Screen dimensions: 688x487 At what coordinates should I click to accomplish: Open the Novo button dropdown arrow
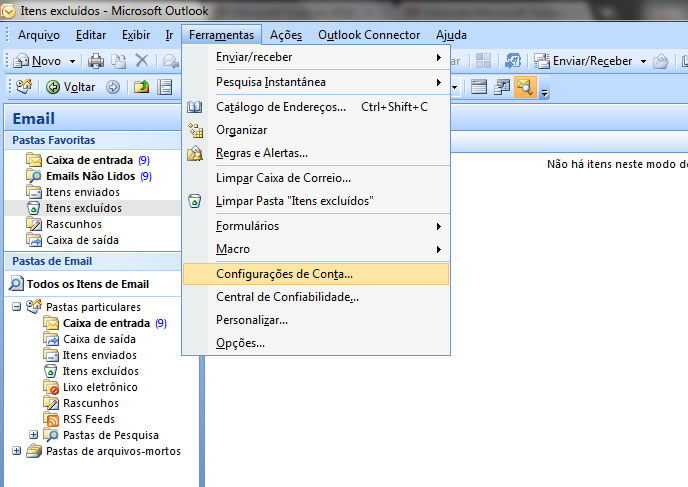pos(71,62)
